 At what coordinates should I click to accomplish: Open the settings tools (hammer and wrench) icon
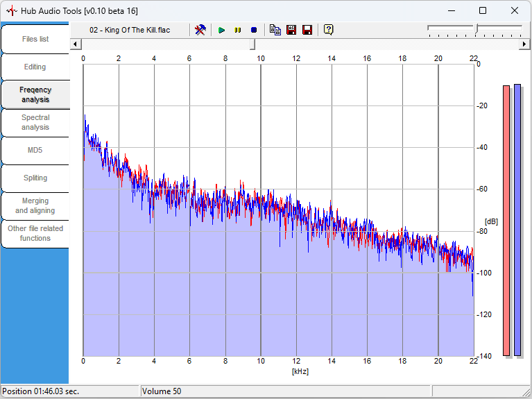click(200, 30)
